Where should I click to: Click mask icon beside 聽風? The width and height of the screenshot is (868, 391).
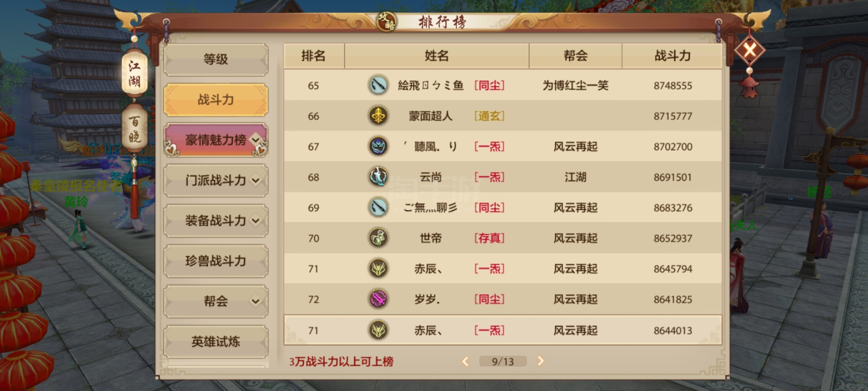coord(378,147)
